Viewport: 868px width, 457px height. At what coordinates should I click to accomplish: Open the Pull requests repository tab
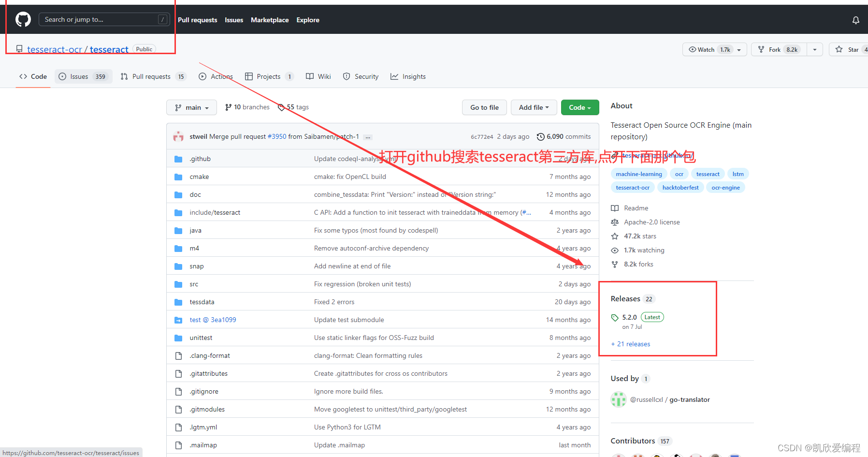pyautogui.click(x=153, y=76)
